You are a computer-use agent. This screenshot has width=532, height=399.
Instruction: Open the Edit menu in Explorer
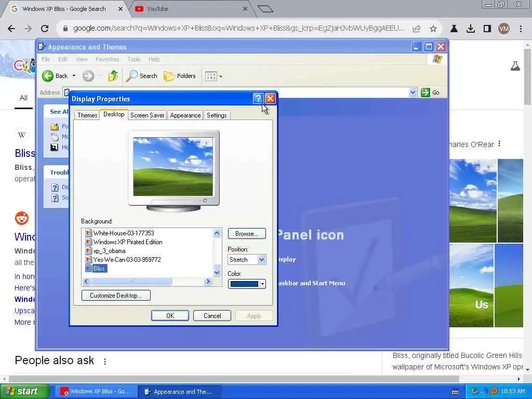(x=63, y=59)
